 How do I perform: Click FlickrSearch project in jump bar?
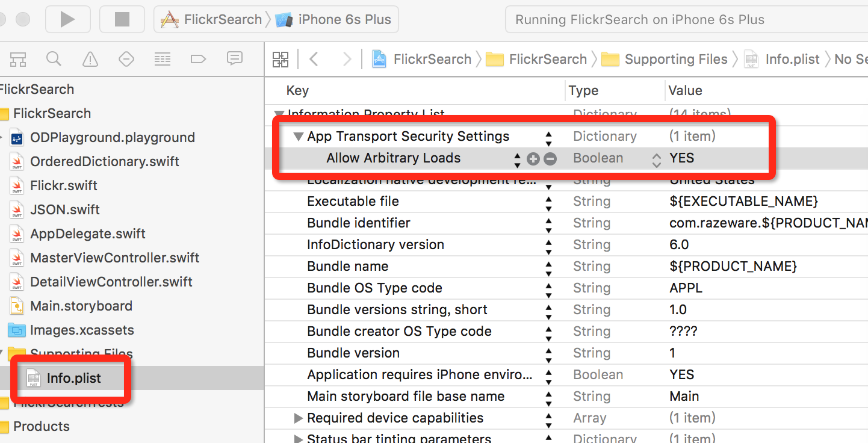(421, 59)
